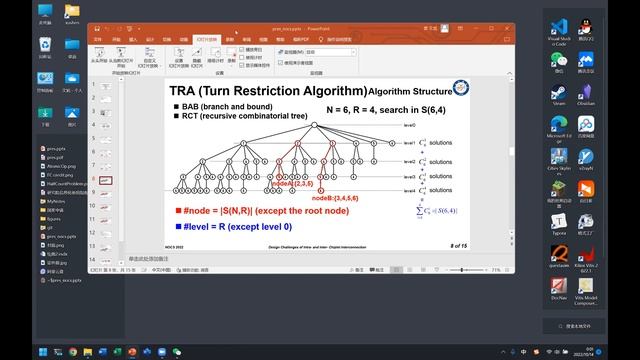
Task: Toggle Comments button in status bar
Action: coord(376,270)
